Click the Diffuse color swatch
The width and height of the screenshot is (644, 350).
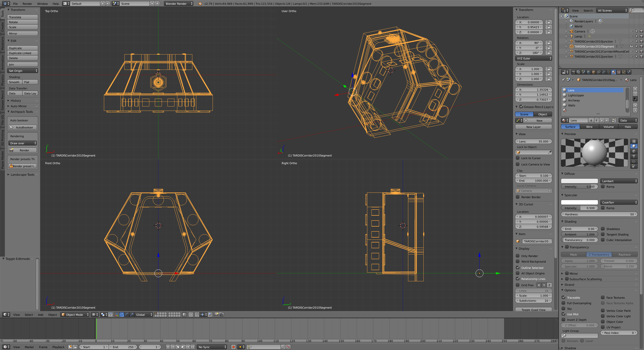pos(579,181)
